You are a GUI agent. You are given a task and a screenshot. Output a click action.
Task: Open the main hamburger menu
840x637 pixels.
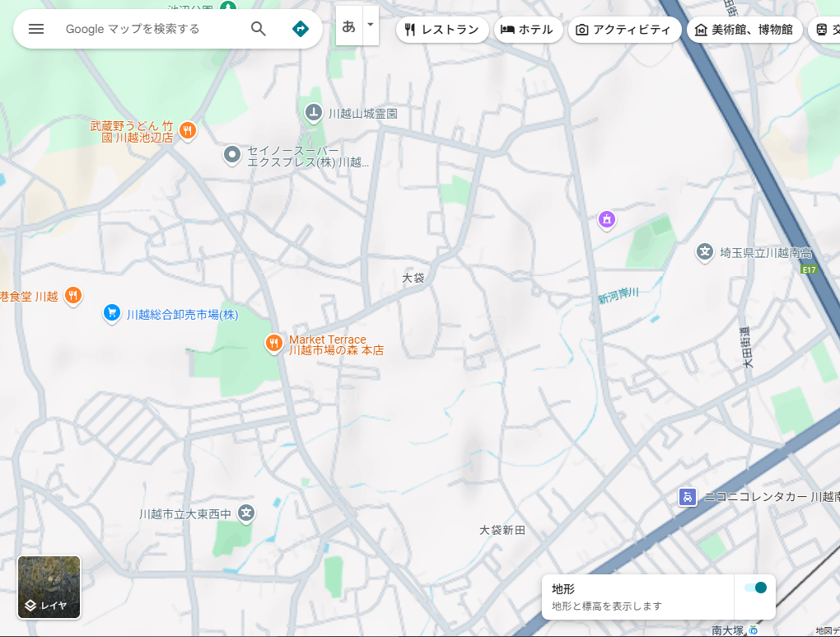35,29
